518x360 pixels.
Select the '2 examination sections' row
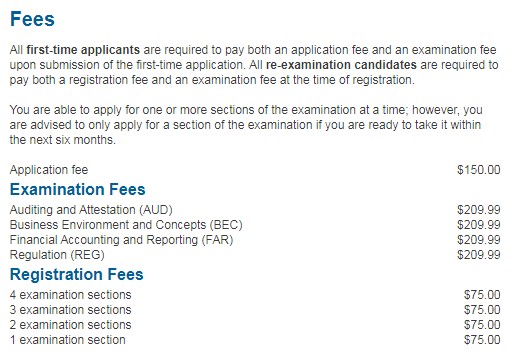click(x=255, y=325)
